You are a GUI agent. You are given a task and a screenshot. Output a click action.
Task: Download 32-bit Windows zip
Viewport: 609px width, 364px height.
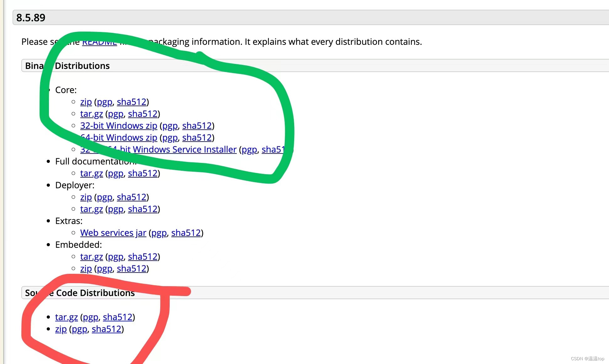[119, 126]
